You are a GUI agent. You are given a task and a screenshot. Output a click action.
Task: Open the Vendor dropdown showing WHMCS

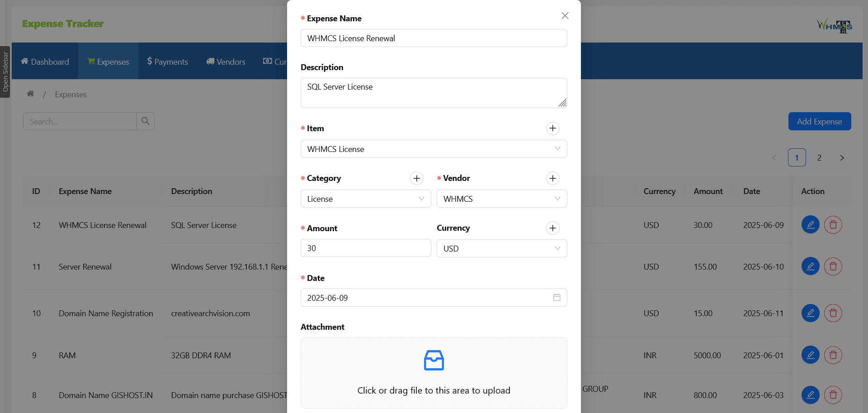[501, 199]
